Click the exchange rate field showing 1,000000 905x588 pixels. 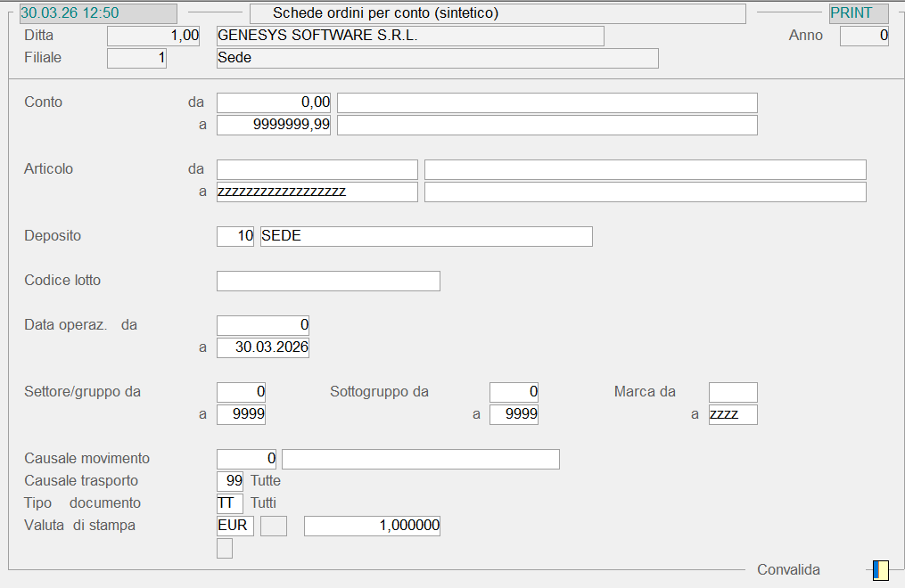(x=372, y=526)
